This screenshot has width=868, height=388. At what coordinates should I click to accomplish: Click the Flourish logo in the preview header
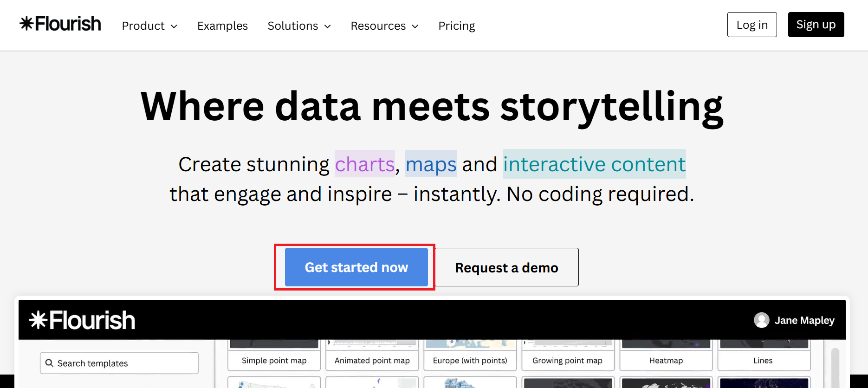(82, 320)
